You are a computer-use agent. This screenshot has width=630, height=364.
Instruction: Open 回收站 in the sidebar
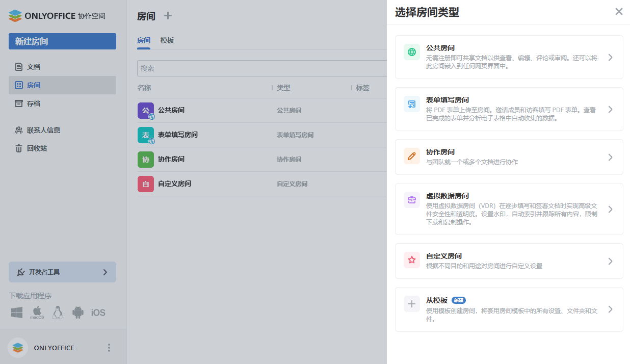click(62, 148)
